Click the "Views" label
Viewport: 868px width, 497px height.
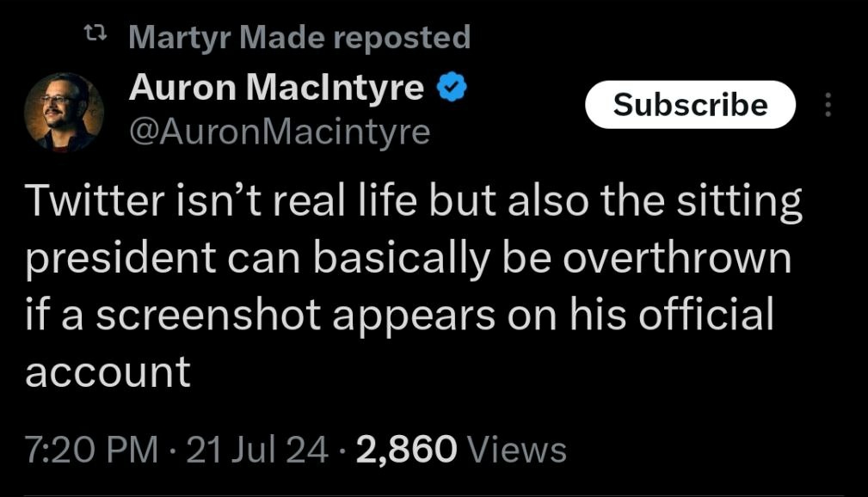click(x=520, y=450)
